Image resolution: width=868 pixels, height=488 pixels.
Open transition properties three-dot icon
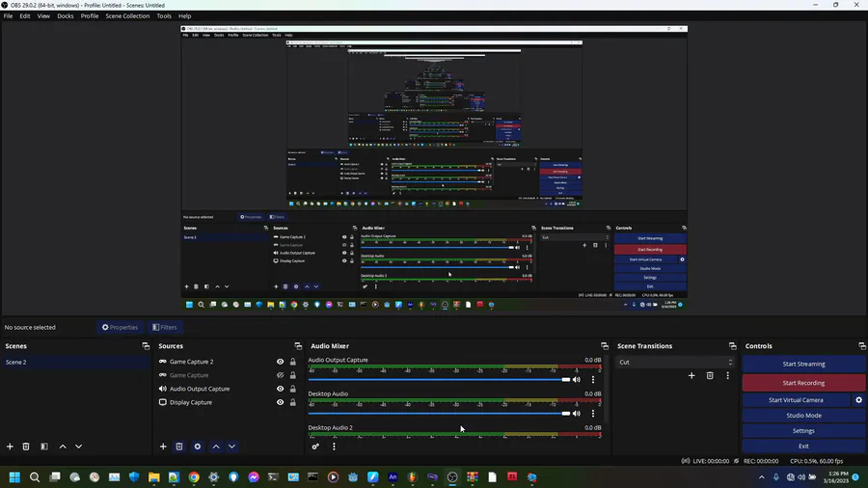[x=728, y=376]
